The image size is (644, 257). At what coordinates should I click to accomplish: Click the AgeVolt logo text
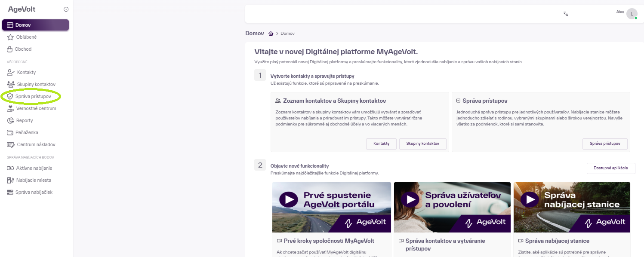pos(22,9)
